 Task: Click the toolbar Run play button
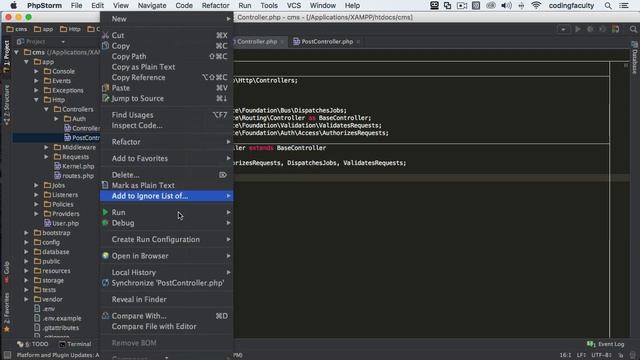(x=578, y=29)
